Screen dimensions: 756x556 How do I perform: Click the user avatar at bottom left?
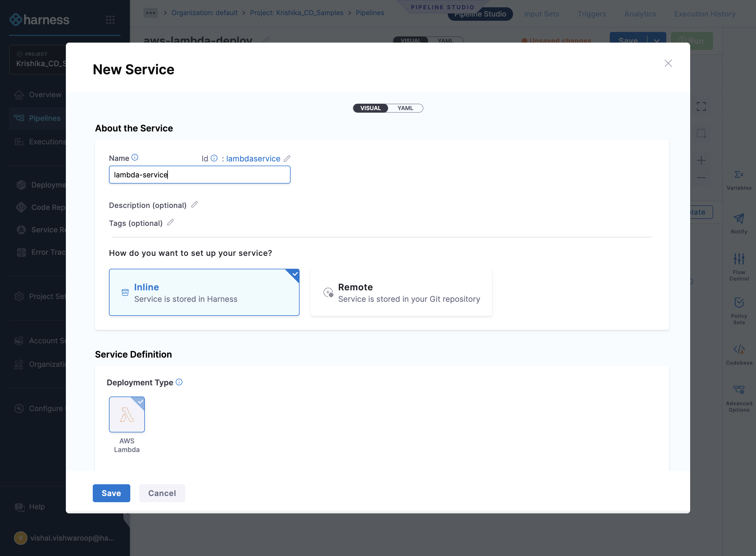click(x=20, y=538)
